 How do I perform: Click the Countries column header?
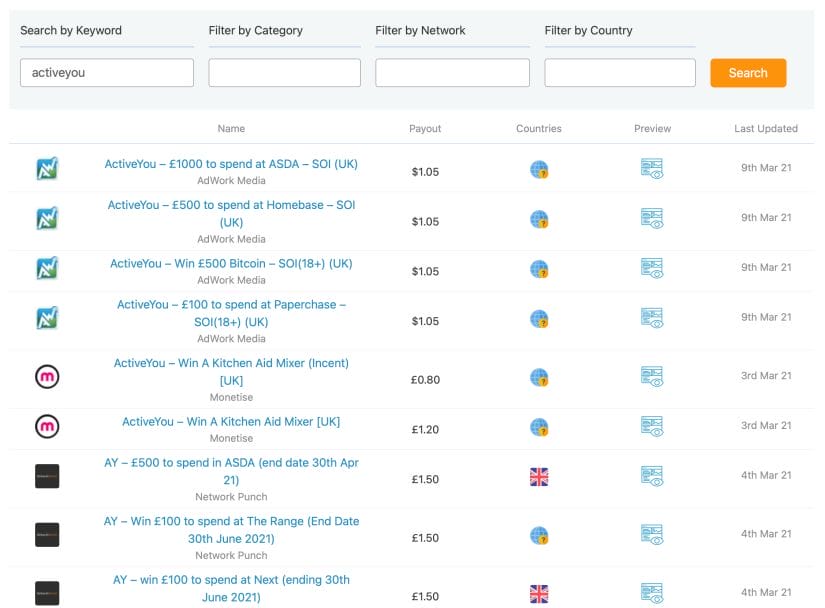(539, 128)
